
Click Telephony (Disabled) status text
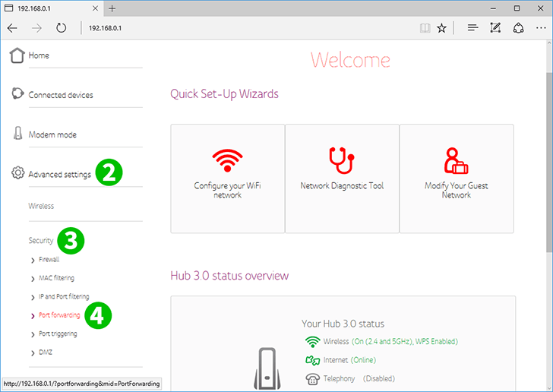tap(359, 378)
